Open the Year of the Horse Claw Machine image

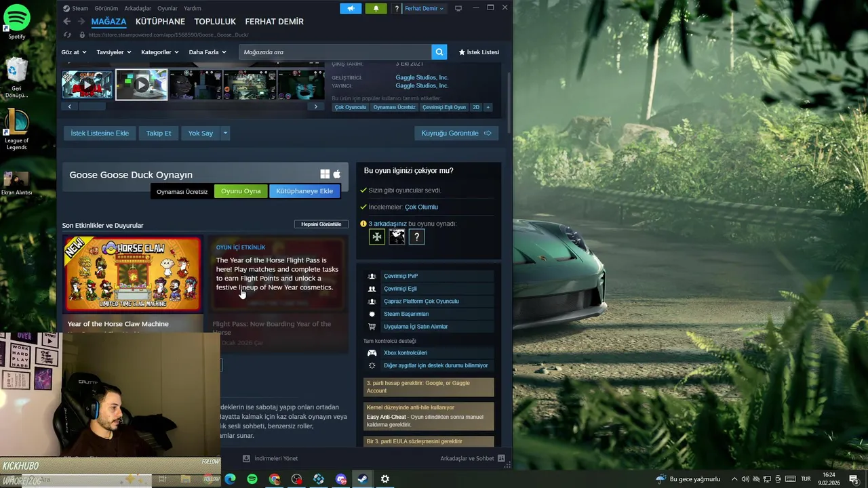pyautogui.click(x=132, y=274)
